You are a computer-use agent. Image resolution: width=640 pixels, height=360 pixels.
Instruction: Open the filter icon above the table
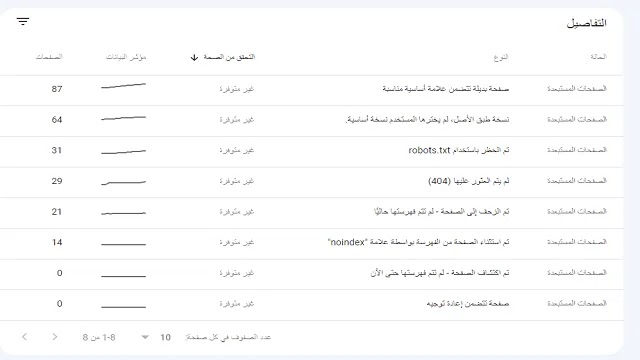point(23,21)
